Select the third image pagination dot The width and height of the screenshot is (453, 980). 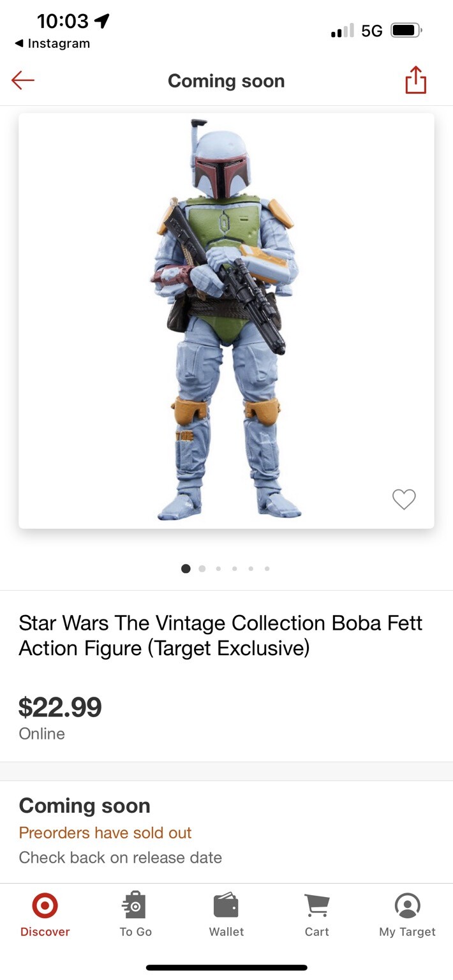coord(218,568)
